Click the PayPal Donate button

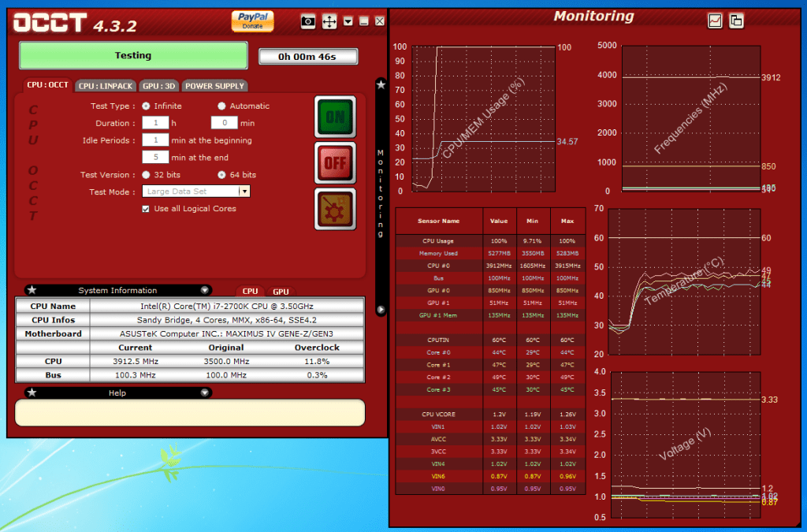[252, 20]
